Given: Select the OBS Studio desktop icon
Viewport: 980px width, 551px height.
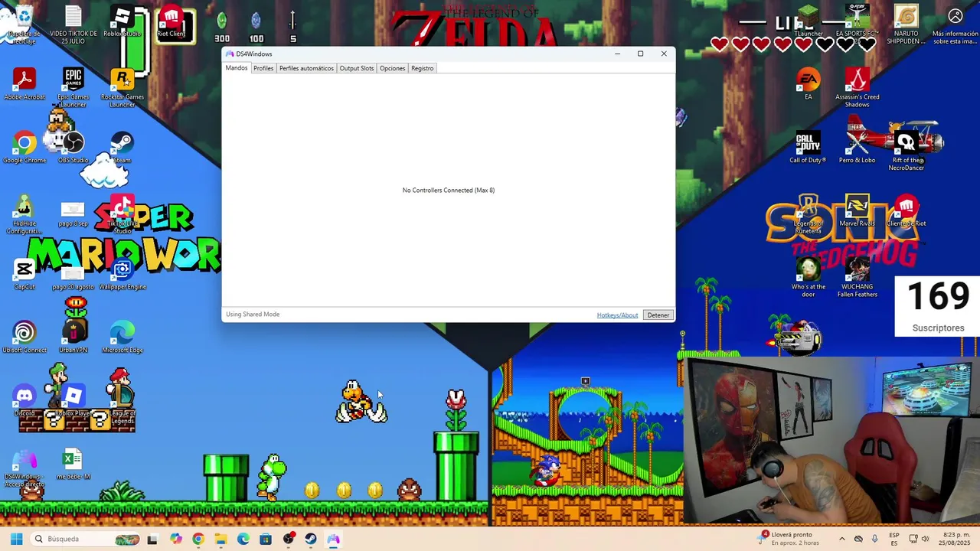Looking at the screenshot, I should pyautogui.click(x=73, y=148).
